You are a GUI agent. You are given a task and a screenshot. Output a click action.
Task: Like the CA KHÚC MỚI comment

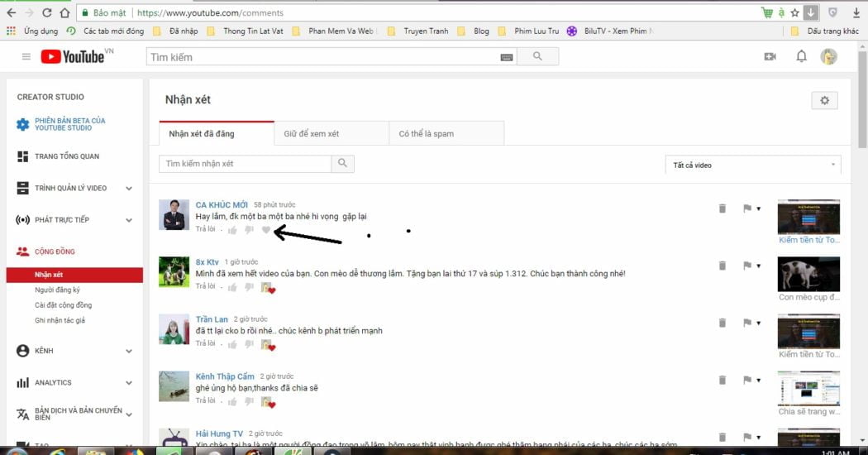click(232, 230)
